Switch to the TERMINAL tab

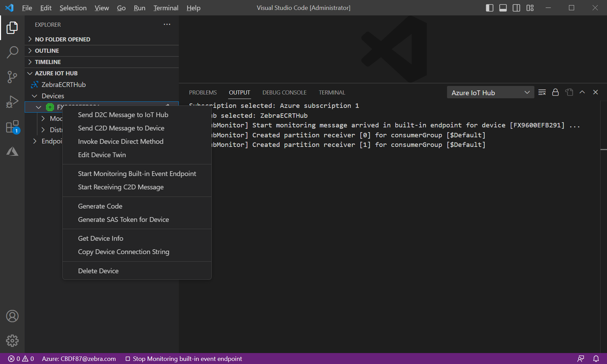(x=332, y=92)
